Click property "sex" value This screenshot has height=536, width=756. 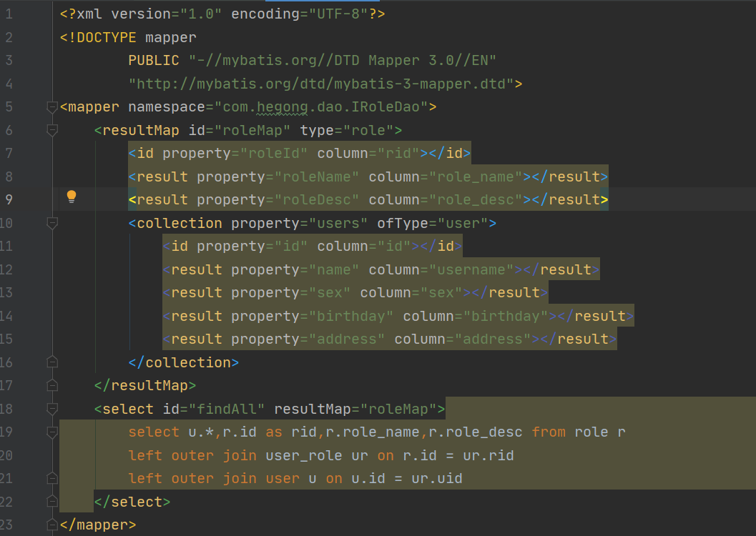pyautogui.click(x=329, y=292)
